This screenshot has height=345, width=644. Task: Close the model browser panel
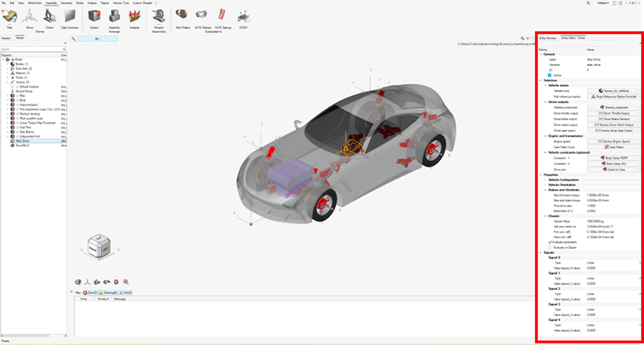(65, 43)
